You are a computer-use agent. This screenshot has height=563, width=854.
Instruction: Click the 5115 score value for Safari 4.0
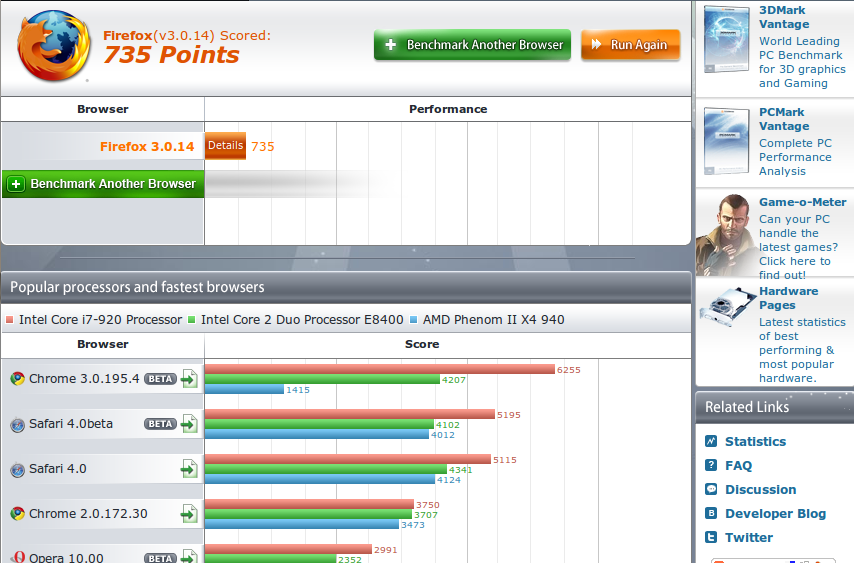tap(505, 460)
